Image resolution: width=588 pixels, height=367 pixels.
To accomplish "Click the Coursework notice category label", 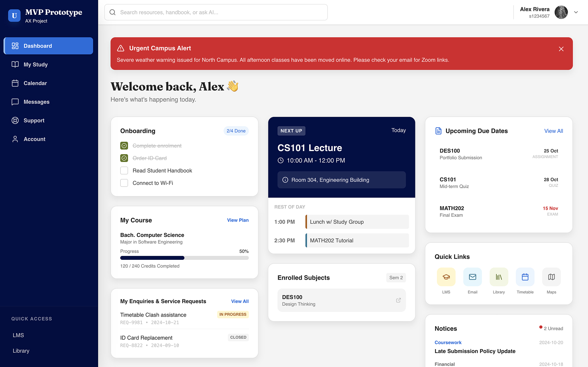I will [x=448, y=343].
